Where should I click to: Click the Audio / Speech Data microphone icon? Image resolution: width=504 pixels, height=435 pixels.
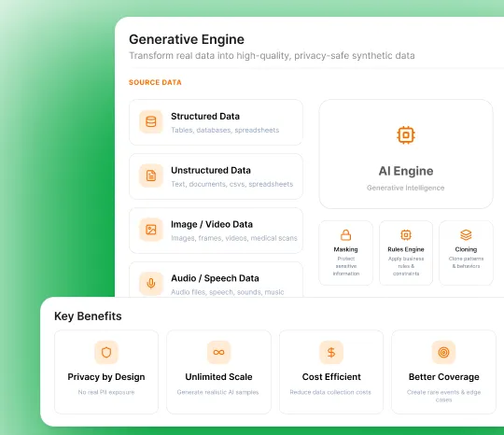(151, 284)
